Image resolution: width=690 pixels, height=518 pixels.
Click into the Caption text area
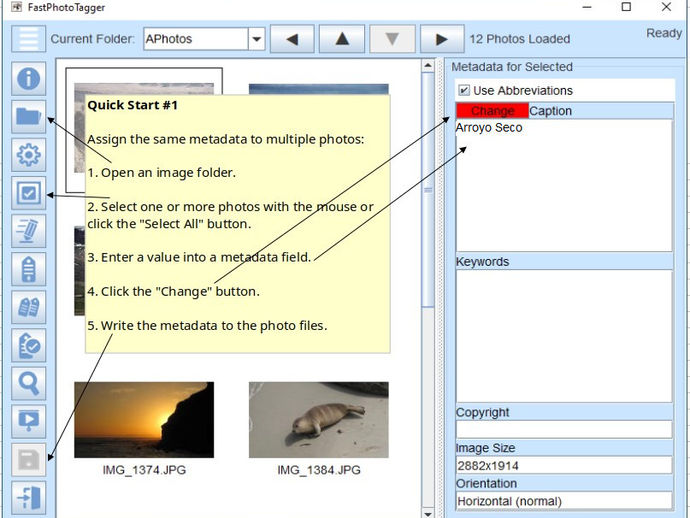point(564,186)
